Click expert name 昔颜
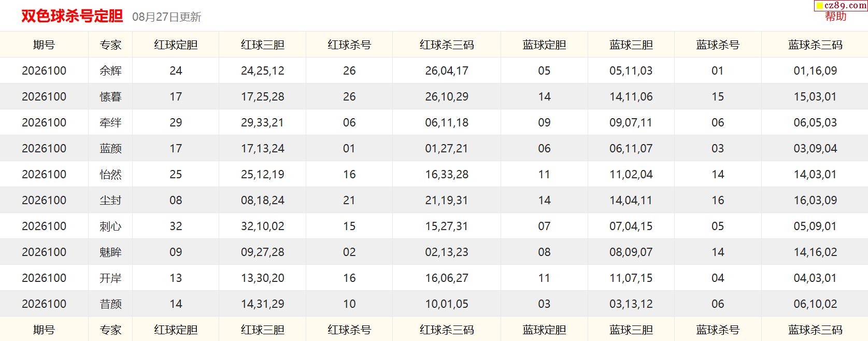 (x=110, y=304)
